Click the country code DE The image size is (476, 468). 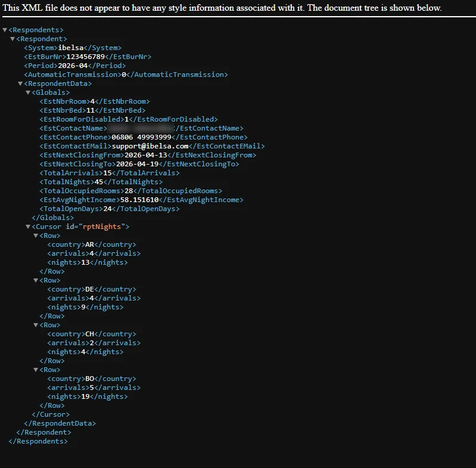(x=89, y=289)
